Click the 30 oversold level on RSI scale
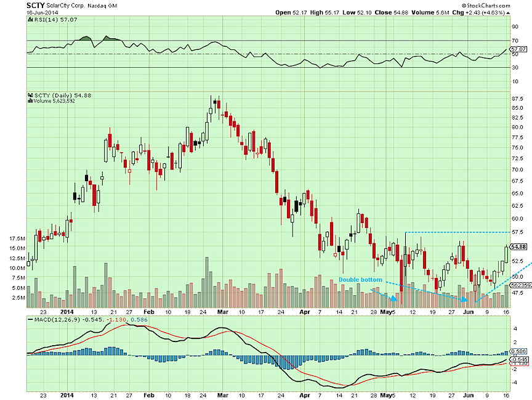This screenshot has height=400, width=532. click(x=515, y=68)
